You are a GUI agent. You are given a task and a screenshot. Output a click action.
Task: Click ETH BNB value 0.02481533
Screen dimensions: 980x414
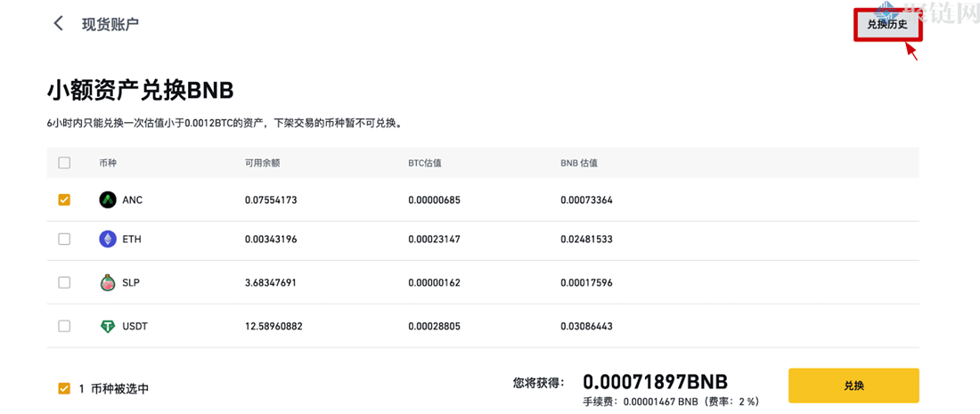(586, 239)
